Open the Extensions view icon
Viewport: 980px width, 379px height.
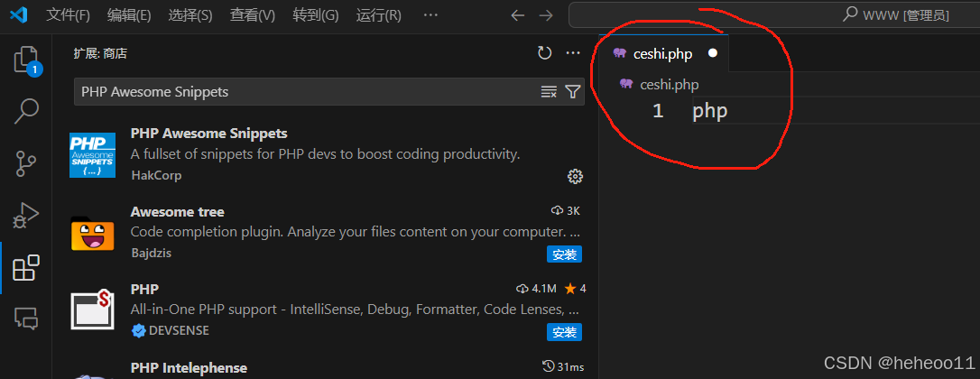point(26,268)
